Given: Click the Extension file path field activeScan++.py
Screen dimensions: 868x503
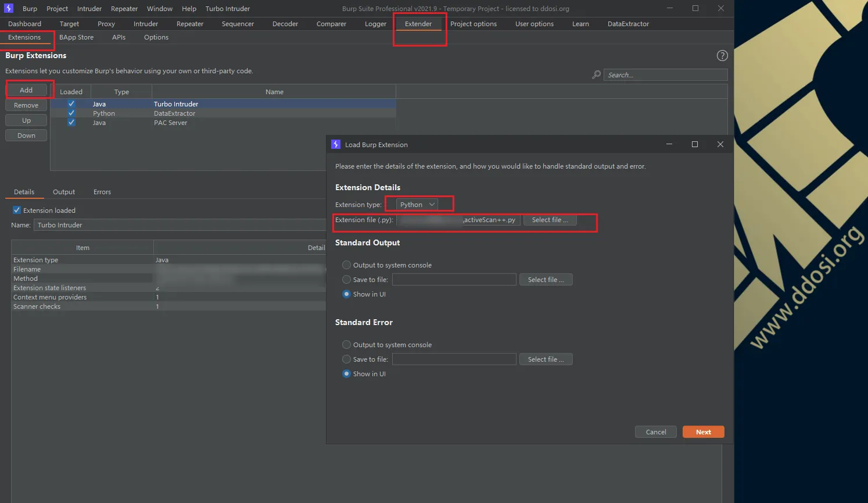Looking at the screenshot, I should click(x=458, y=220).
